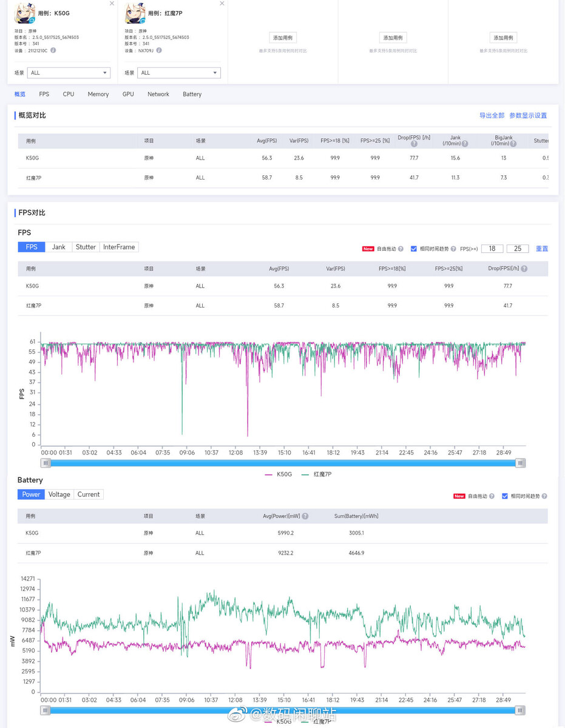Open the 场景 ALL dropdown for K50G
The width and height of the screenshot is (565, 728).
click(x=69, y=73)
